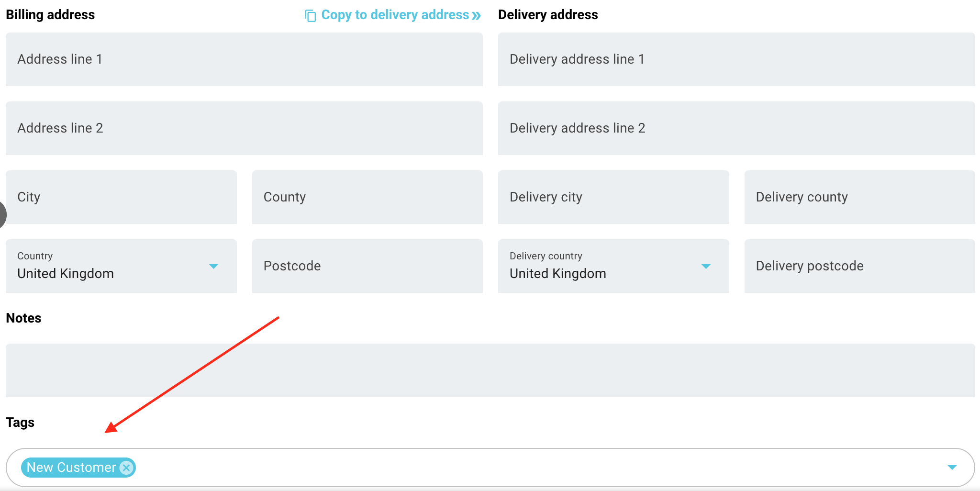Click the Delivery address line 1 field
Screen dimensions: 980x491
(x=736, y=59)
